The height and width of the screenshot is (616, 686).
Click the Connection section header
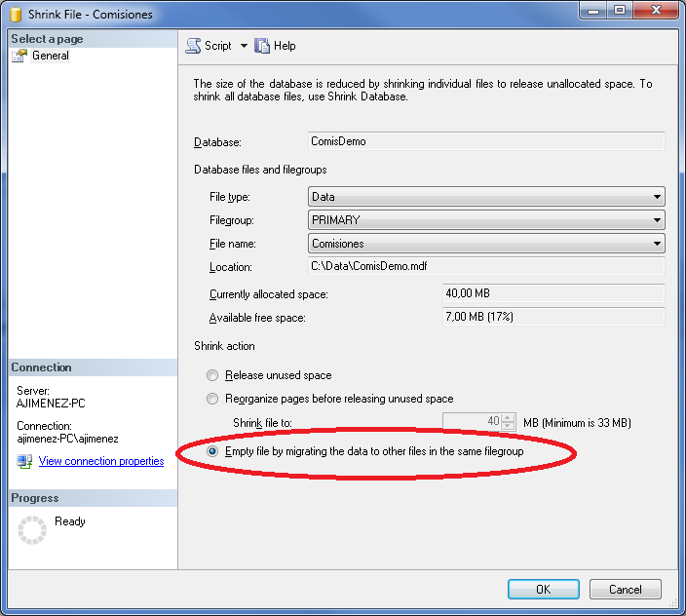pos(93,367)
